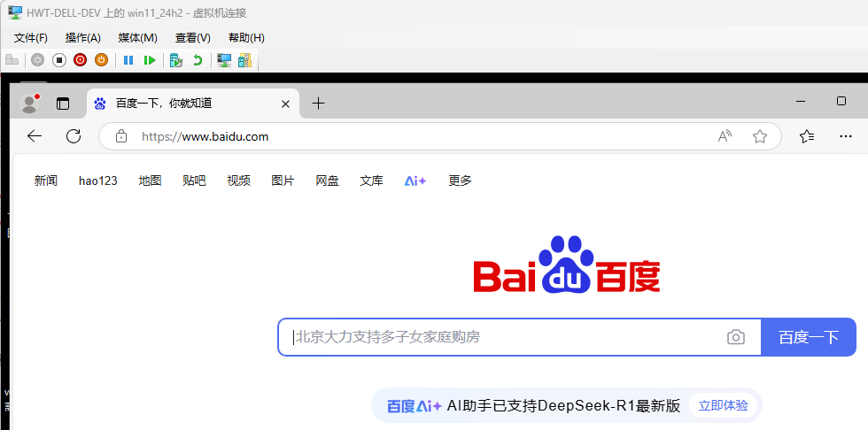Open the 图片 link

[x=283, y=180]
